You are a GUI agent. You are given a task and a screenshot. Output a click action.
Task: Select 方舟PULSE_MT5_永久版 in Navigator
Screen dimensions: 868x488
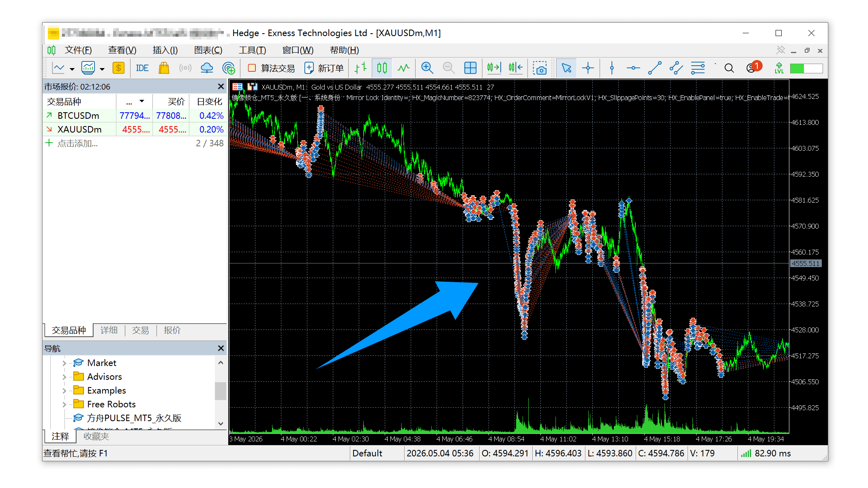134,418
